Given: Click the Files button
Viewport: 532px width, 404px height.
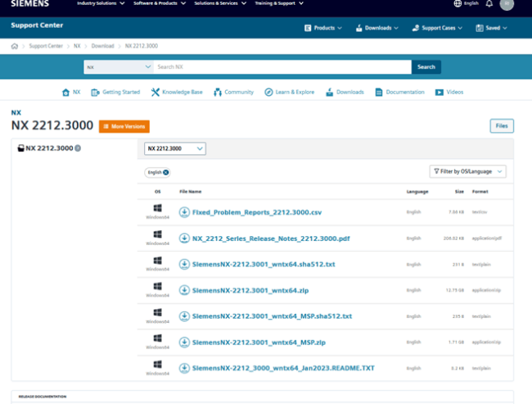Looking at the screenshot, I should click(502, 125).
